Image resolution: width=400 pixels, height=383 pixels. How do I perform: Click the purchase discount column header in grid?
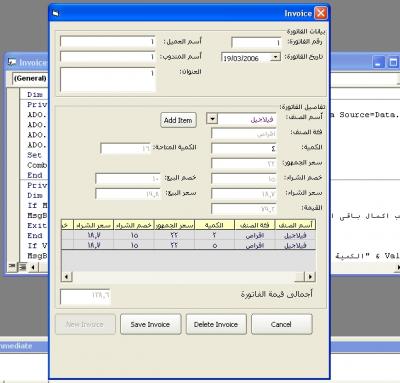tap(134, 225)
